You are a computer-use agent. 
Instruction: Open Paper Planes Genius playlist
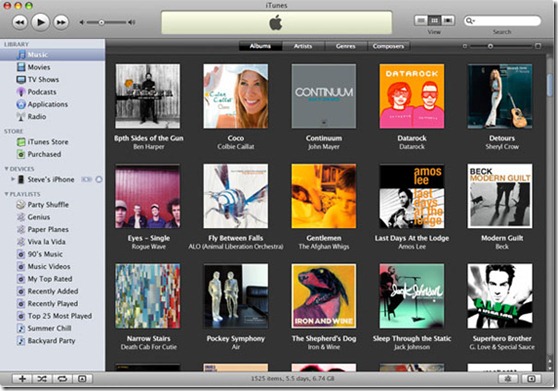pos(52,229)
